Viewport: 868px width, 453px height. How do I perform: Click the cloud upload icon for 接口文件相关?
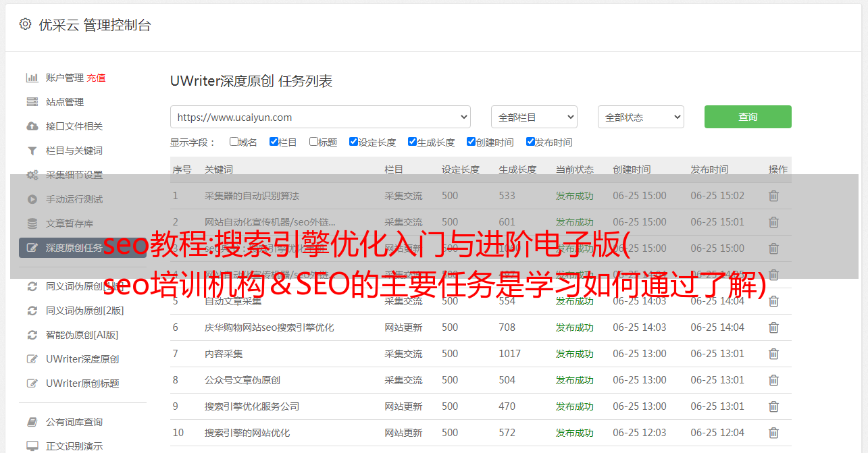click(x=32, y=126)
